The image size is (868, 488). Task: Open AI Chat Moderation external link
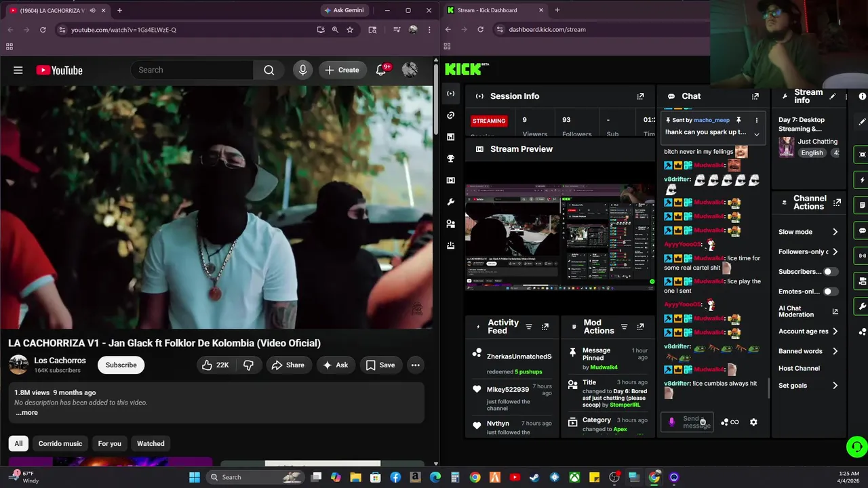tap(835, 312)
